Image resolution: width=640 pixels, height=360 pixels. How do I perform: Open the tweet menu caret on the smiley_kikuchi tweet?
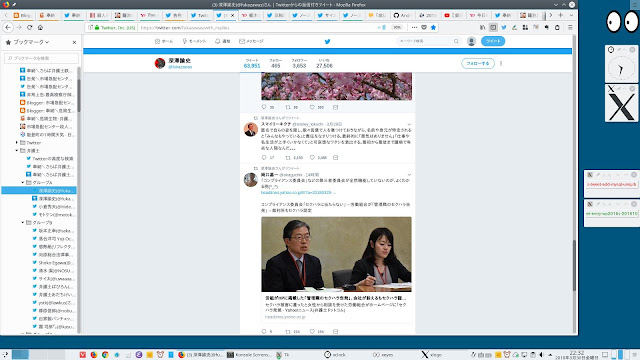[409, 124]
